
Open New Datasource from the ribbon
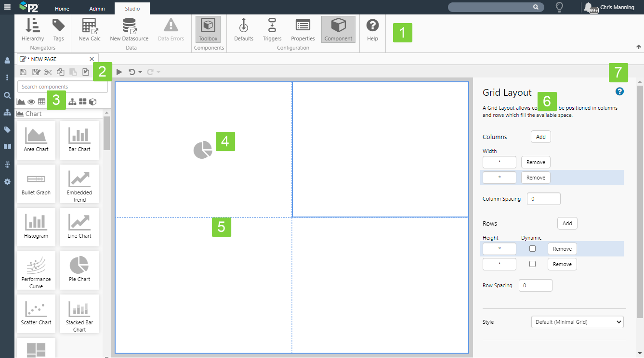click(129, 29)
